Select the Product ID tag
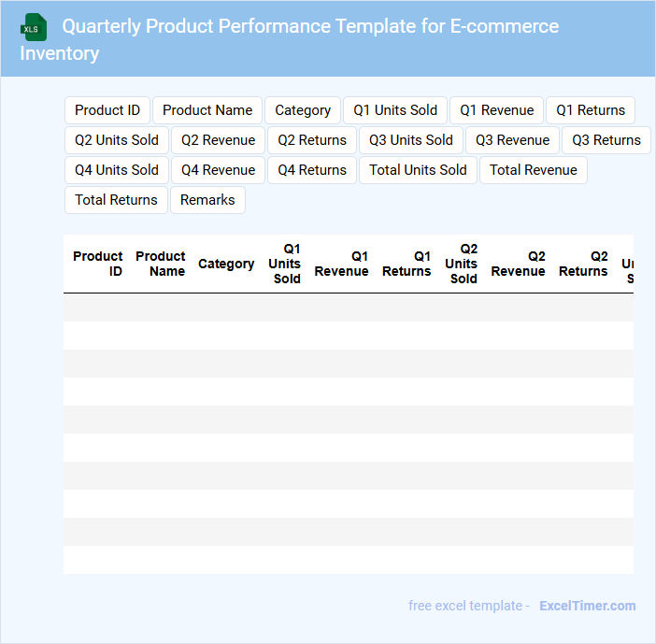Image resolution: width=656 pixels, height=644 pixels. pos(107,110)
